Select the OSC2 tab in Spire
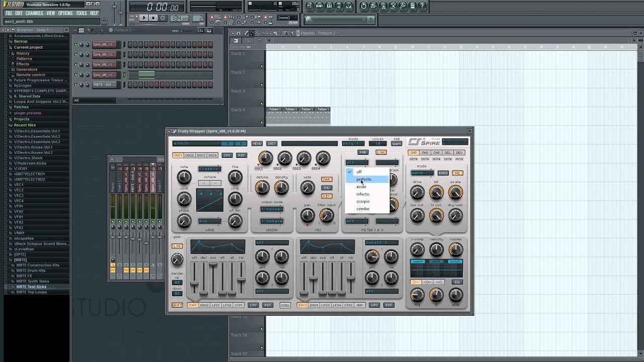644x362 pixels. 189,155
